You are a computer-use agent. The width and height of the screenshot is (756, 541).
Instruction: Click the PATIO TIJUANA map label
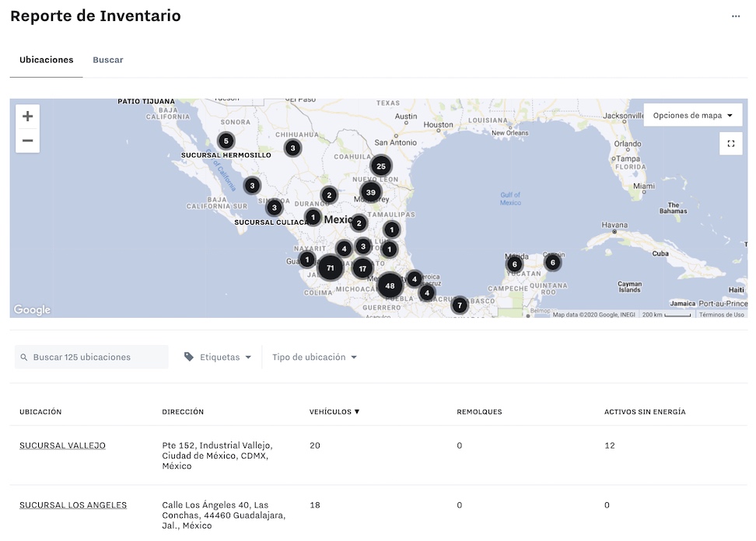146,101
